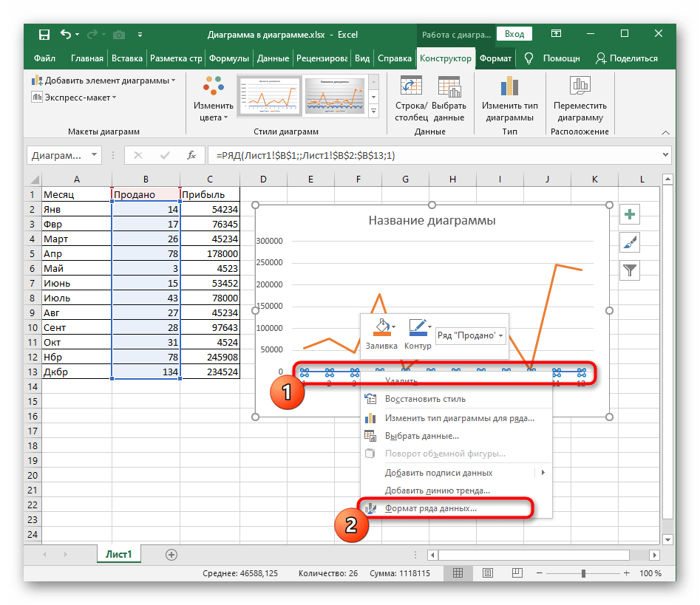Click the cancel X formula icon
The image size is (700, 605).
click(x=138, y=155)
